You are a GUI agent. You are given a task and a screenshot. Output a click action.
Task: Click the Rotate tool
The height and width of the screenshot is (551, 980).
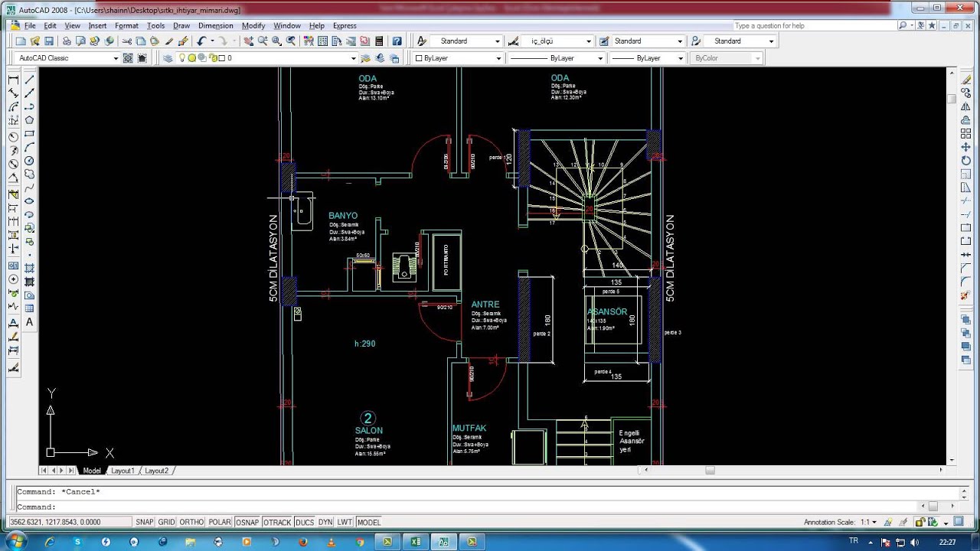click(x=965, y=161)
